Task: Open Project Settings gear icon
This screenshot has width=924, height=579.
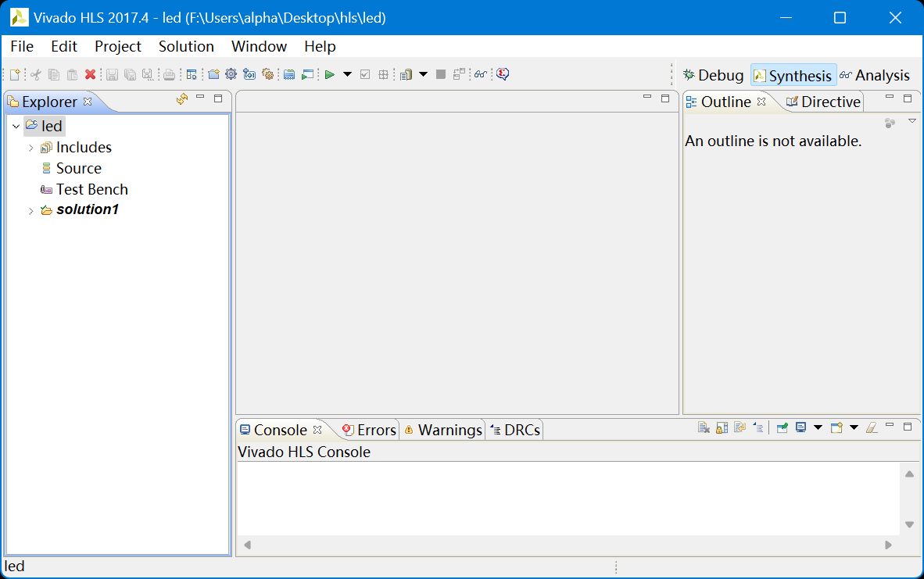Action: [x=231, y=74]
